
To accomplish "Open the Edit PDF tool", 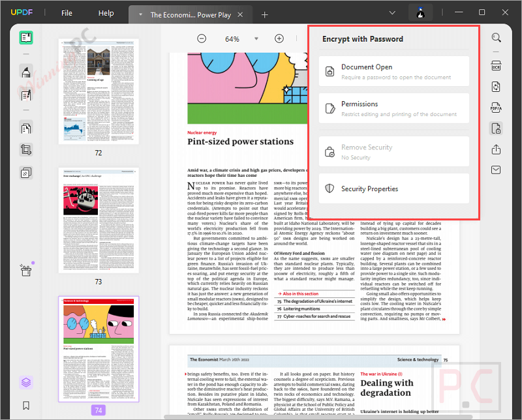I will click(26, 95).
